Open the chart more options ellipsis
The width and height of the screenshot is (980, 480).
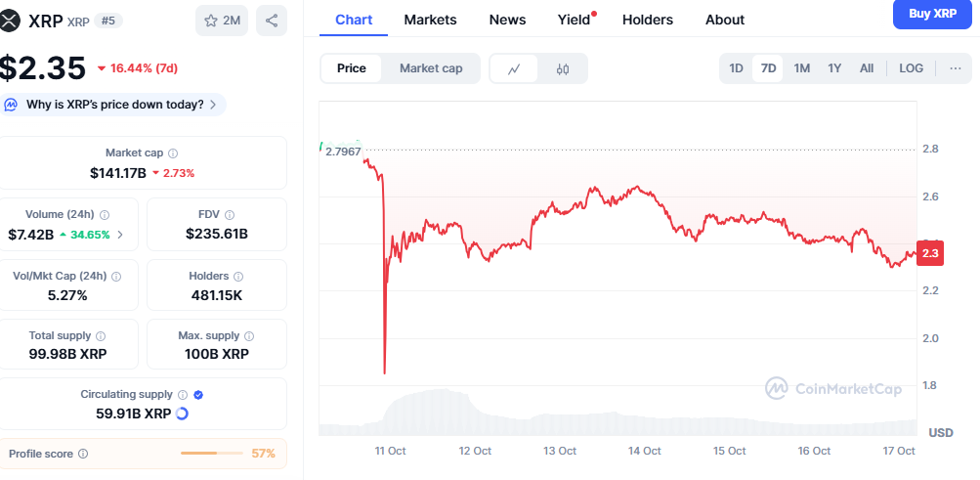click(955, 68)
